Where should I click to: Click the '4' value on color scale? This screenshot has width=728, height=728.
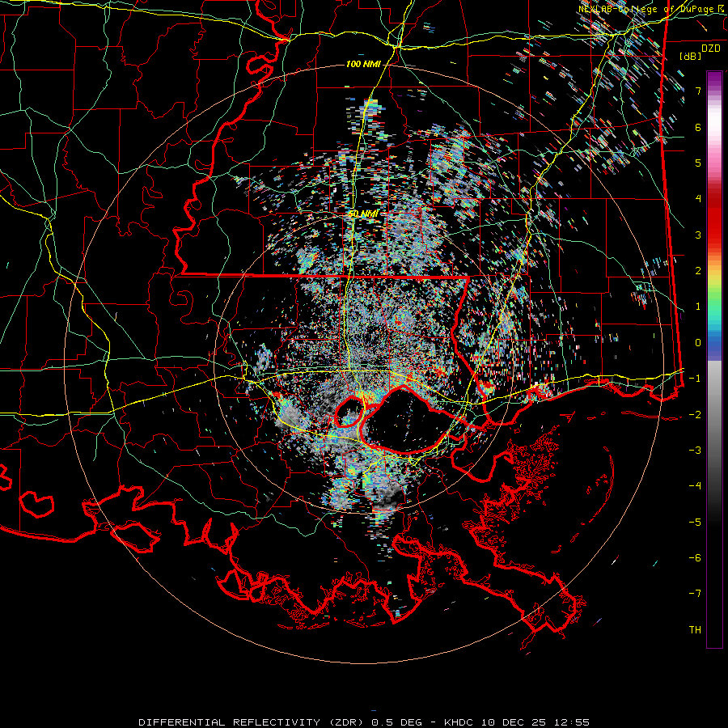pyautogui.click(x=698, y=199)
